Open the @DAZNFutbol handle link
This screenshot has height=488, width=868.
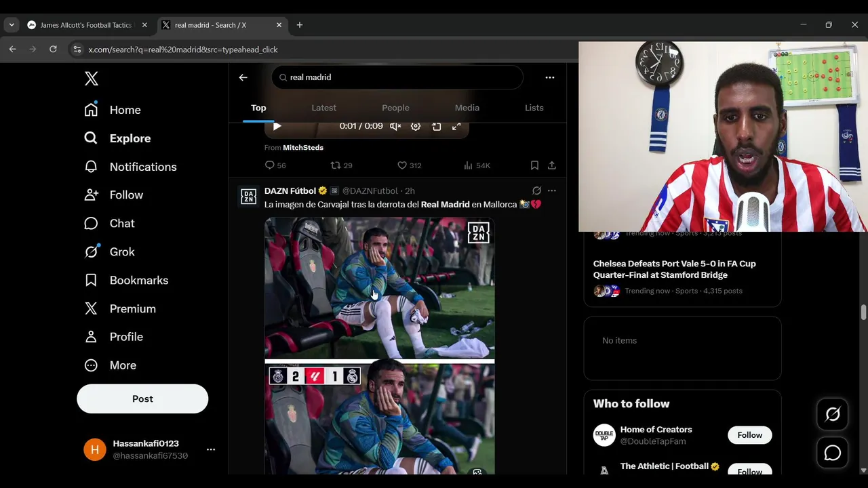pyautogui.click(x=370, y=191)
